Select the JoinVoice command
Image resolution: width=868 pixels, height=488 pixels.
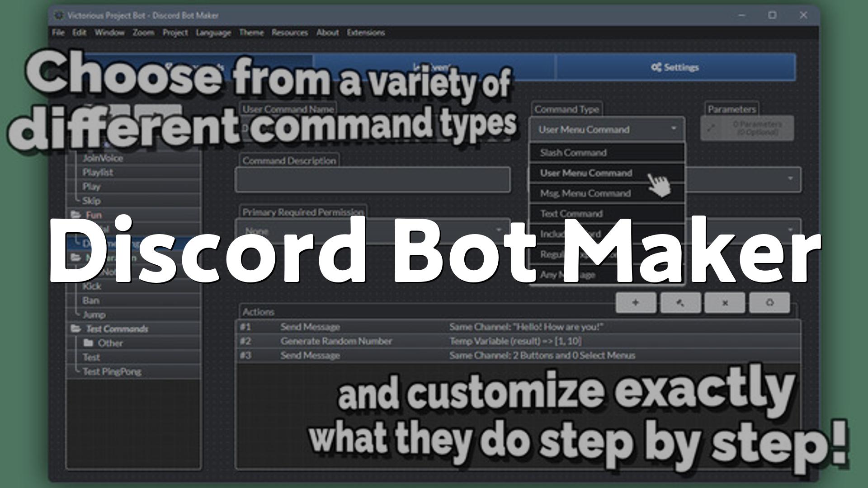pyautogui.click(x=133, y=158)
